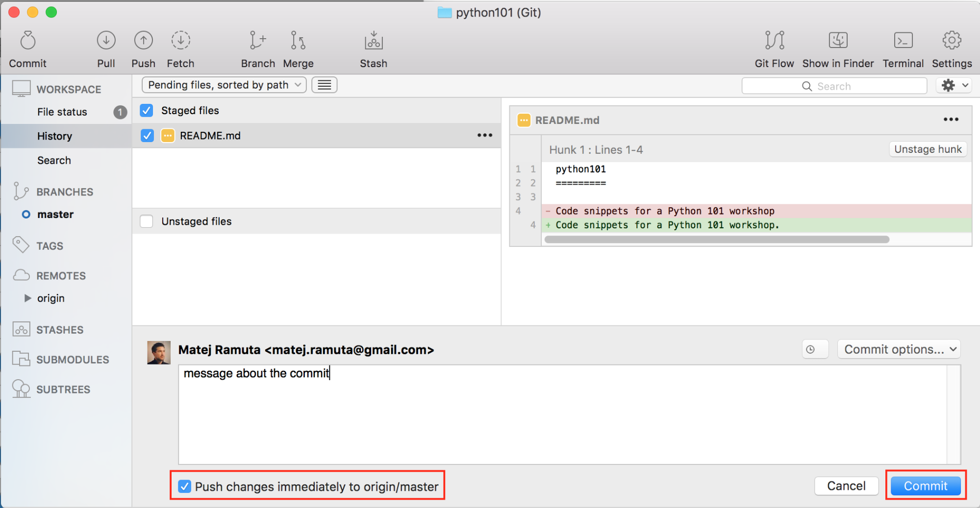Click the File status pending count badge
The image size is (980, 508).
tap(120, 112)
